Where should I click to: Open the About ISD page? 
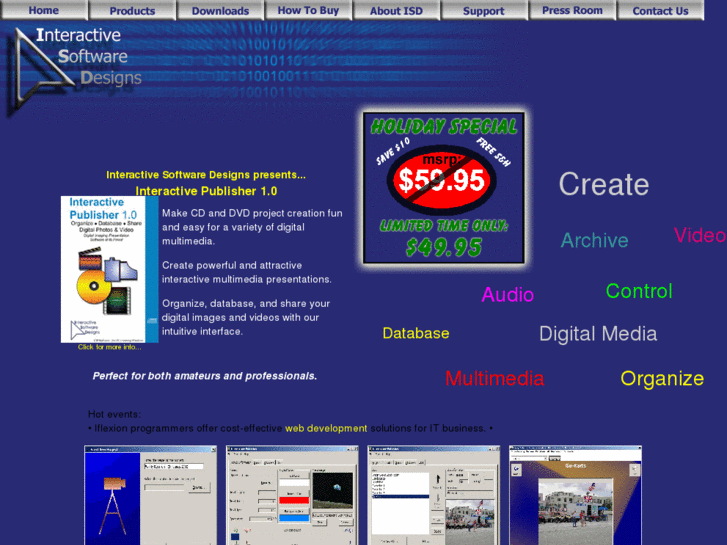(396, 10)
